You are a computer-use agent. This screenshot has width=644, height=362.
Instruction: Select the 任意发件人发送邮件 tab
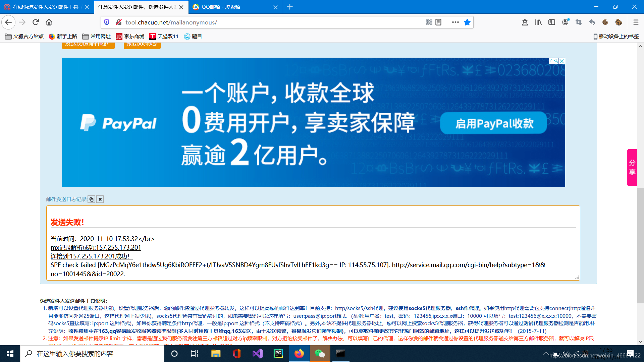tap(137, 7)
